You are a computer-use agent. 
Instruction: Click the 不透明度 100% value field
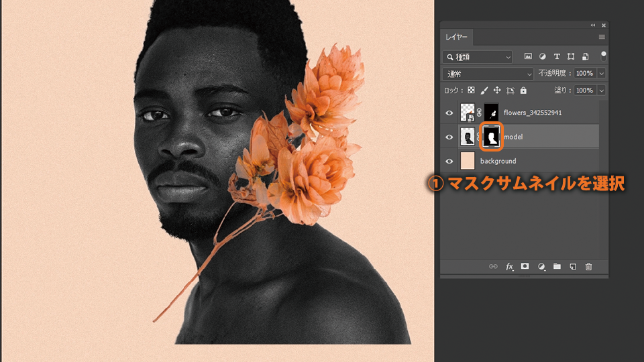(586, 74)
